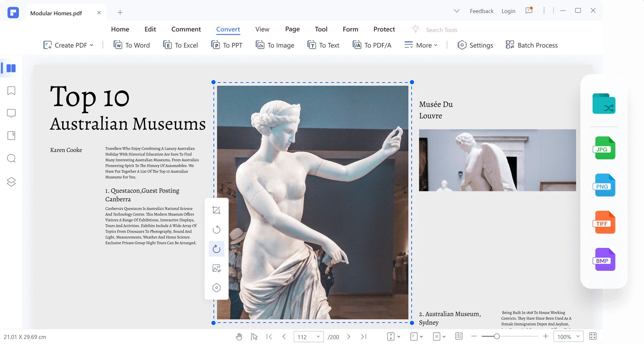
Task: Rotate image counterclockwise
Action: (216, 230)
